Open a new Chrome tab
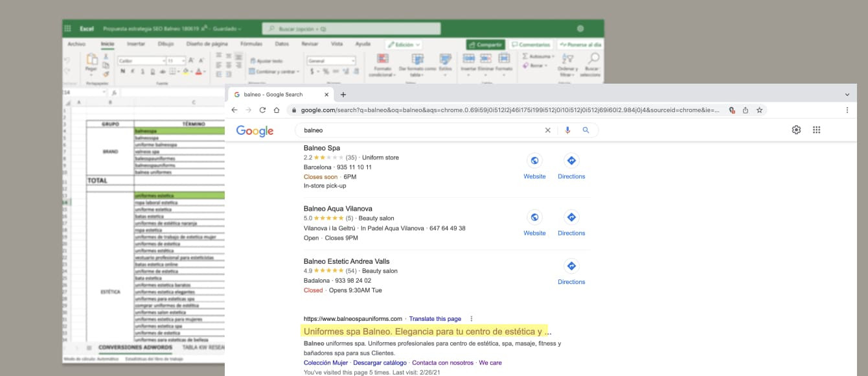The height and width of the screenshot is (376, 868). pyautogui.click(x=343, y=95)
